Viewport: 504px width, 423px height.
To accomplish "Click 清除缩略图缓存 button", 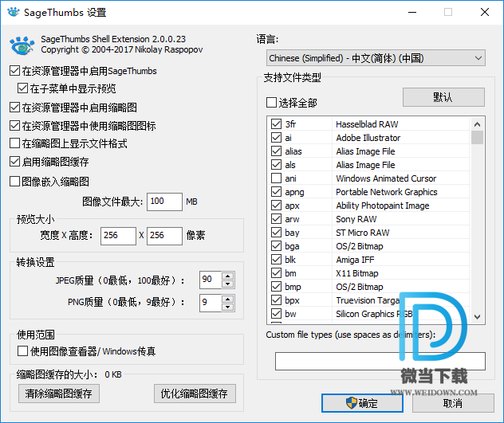I will click(x=58, y=394).
